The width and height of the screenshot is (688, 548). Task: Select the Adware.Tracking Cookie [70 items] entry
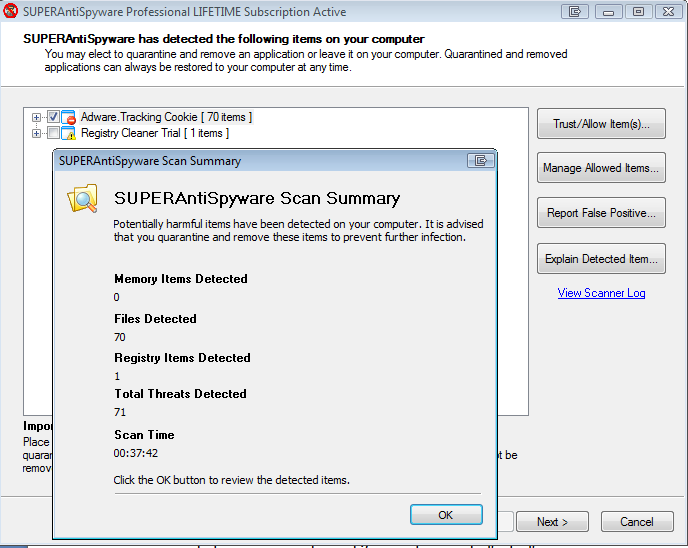[x=166, y=118]
